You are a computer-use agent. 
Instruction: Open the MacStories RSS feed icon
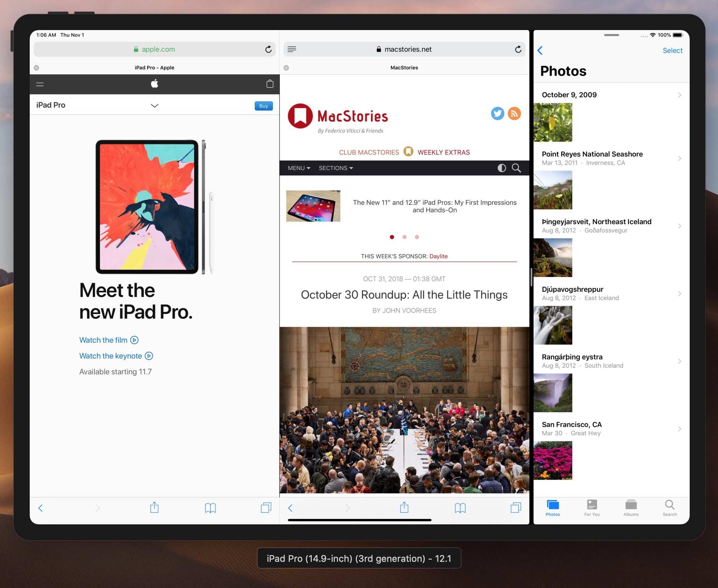tap(514, 113)
